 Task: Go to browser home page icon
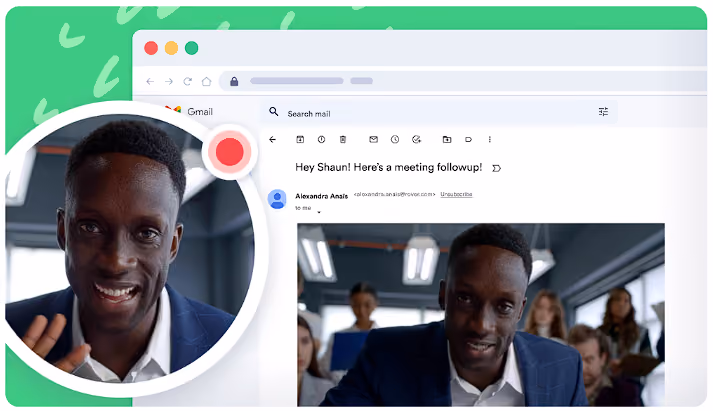tap(206, 81)
